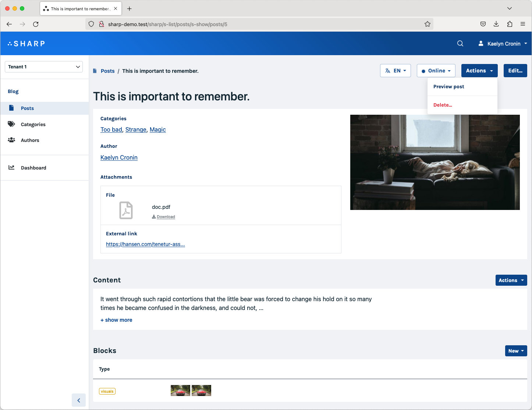Click the browser back arrow
The image size is (532, 410).
click(x=9, y=24)
